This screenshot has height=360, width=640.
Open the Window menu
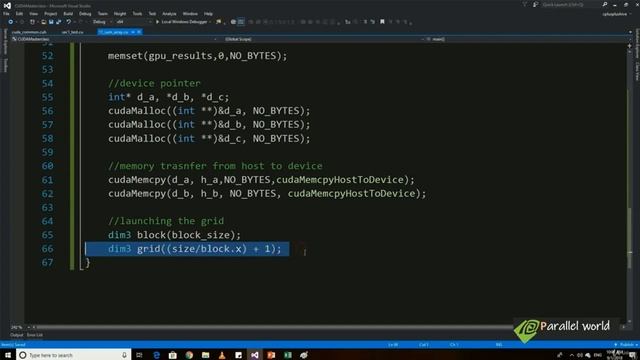pyautogui.click(x=190, y=14)
